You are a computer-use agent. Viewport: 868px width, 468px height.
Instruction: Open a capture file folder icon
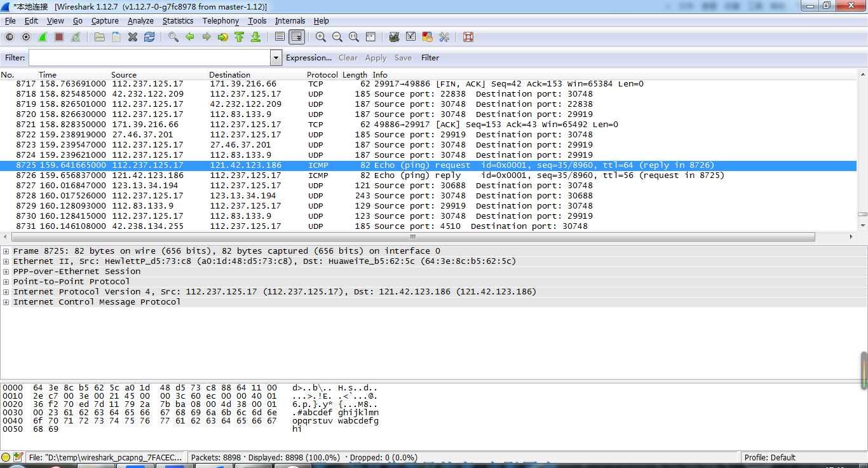click(x=100, y=37)
